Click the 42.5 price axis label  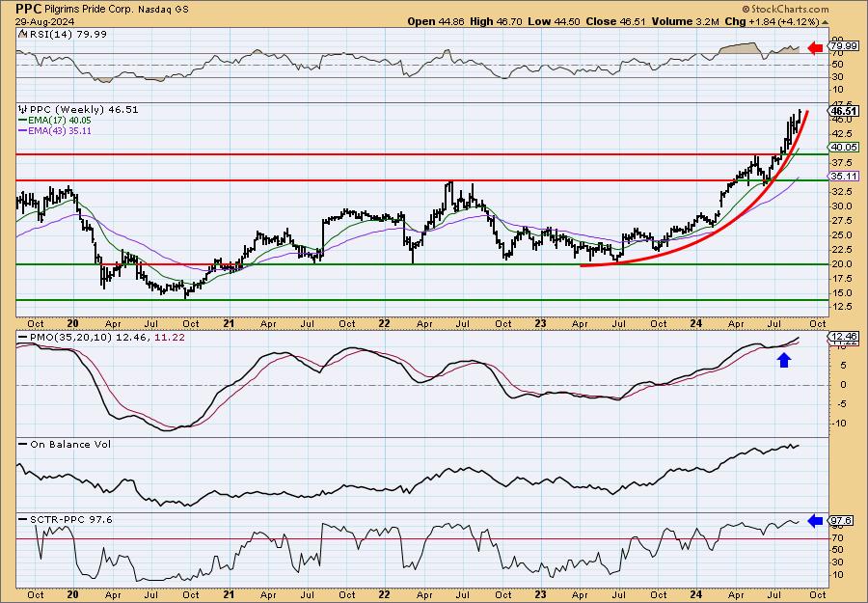(x=843, y=134)
